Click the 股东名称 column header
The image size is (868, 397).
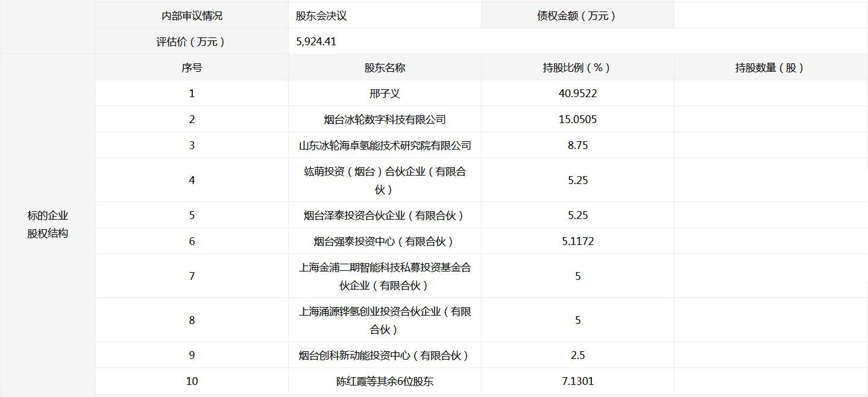coord(385,68)
